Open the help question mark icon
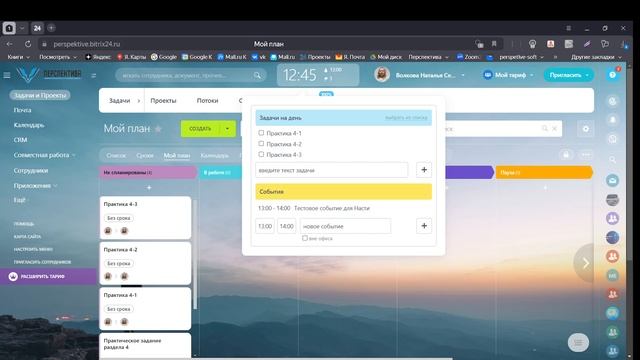The image size is (640, 360). coord(612,75)
